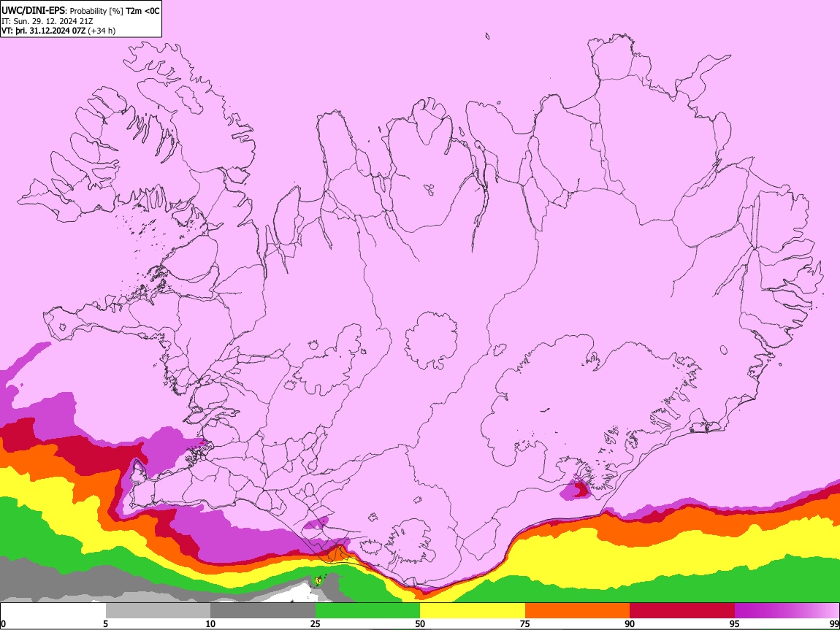The image size is (840, 630).
Task: Click the legend label 99
Action: 833,624
